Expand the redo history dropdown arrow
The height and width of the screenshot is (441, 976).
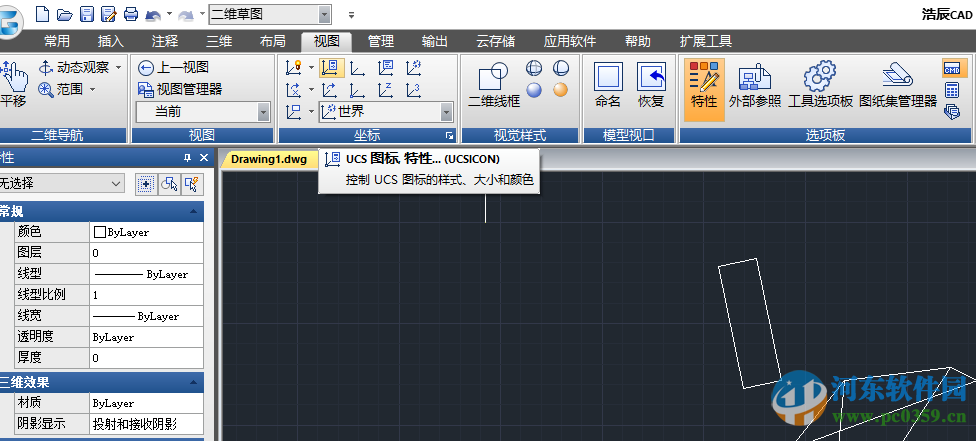pos(203,14)
